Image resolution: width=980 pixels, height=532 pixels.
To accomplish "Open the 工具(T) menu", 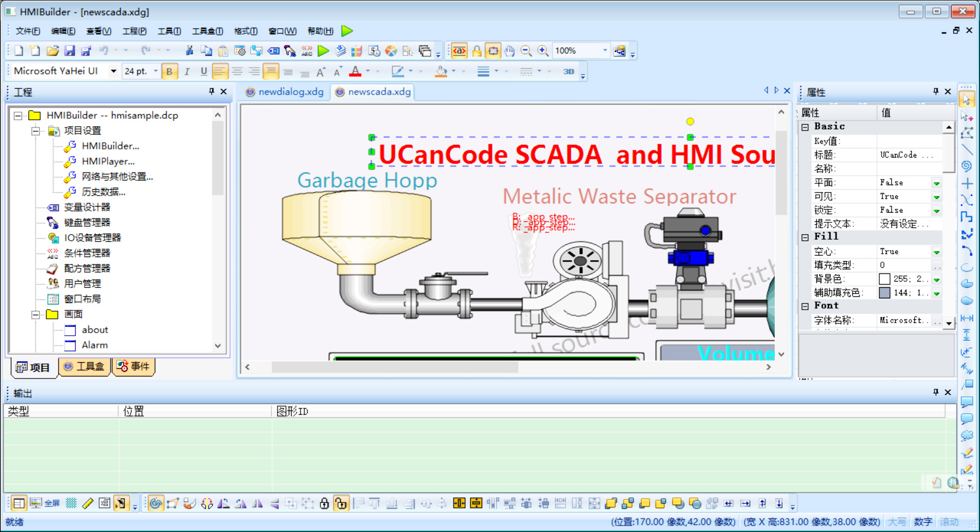I will tap(169, 31).
